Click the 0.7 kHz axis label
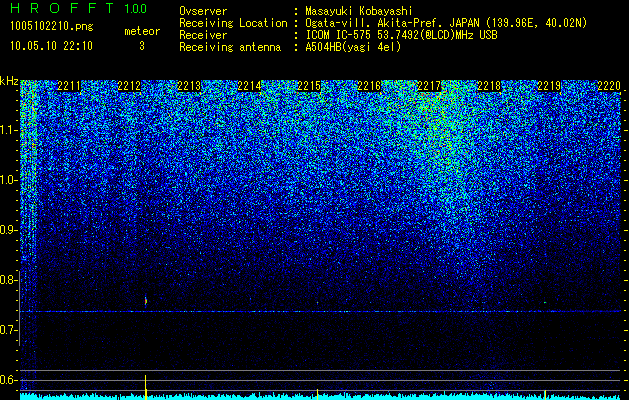This screenshot has height=400, width=629. point(9,330)
